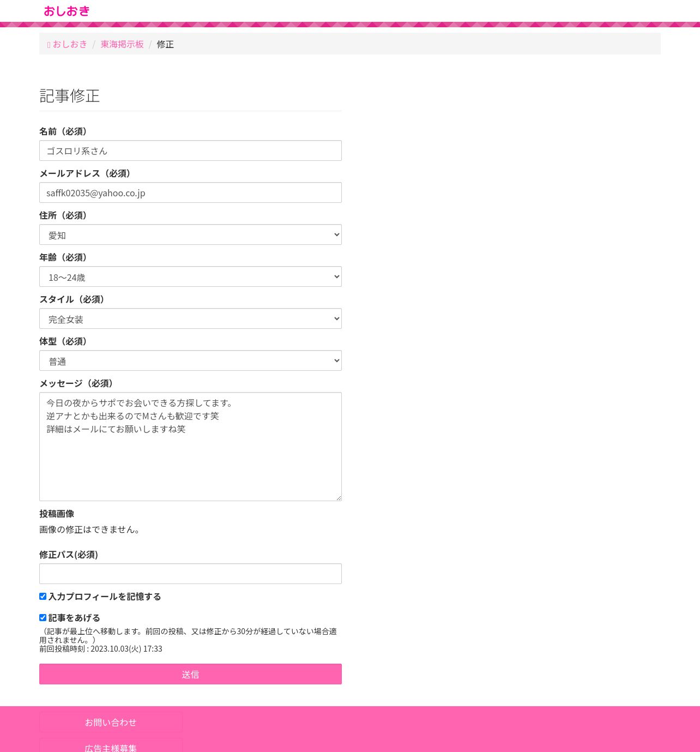This screenshot has height=752, width=700.
Task: Focus the 修正パス password field
Action: 190,574
